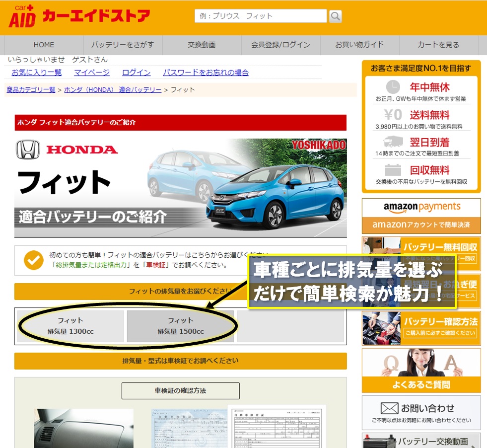This screenshot has height=448, width=487.
Task: Open the カートを見る menu item
Action: pos(438,45)
